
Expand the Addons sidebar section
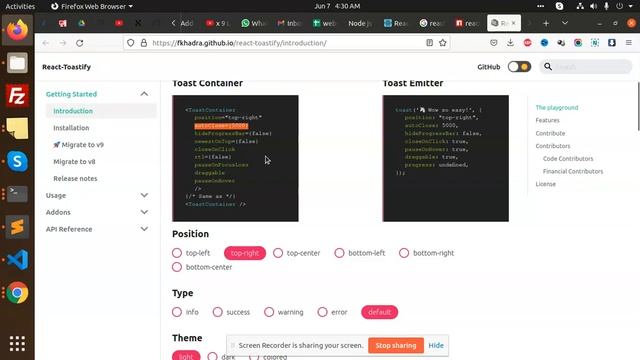[144, 212]
